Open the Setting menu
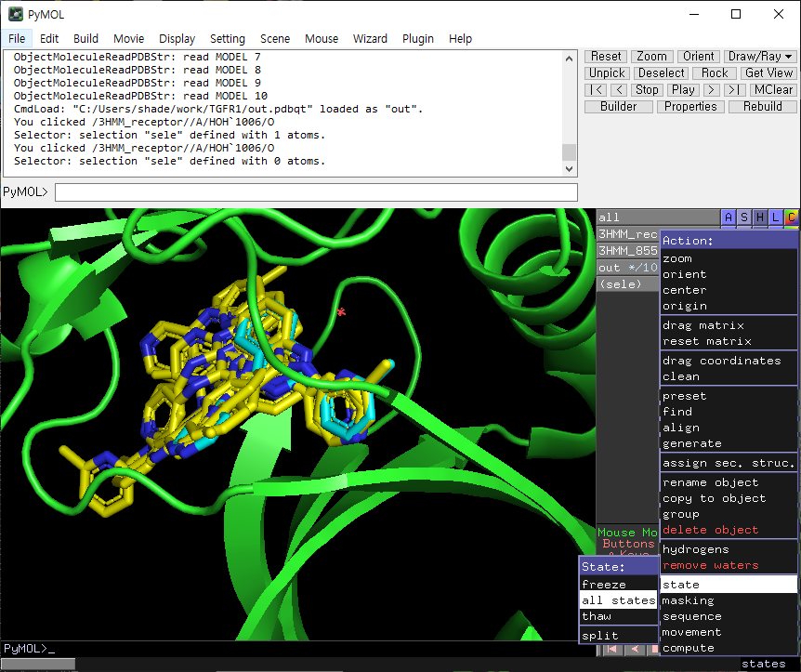The height and width of the screenshot is (672, 801). [228, 39]
